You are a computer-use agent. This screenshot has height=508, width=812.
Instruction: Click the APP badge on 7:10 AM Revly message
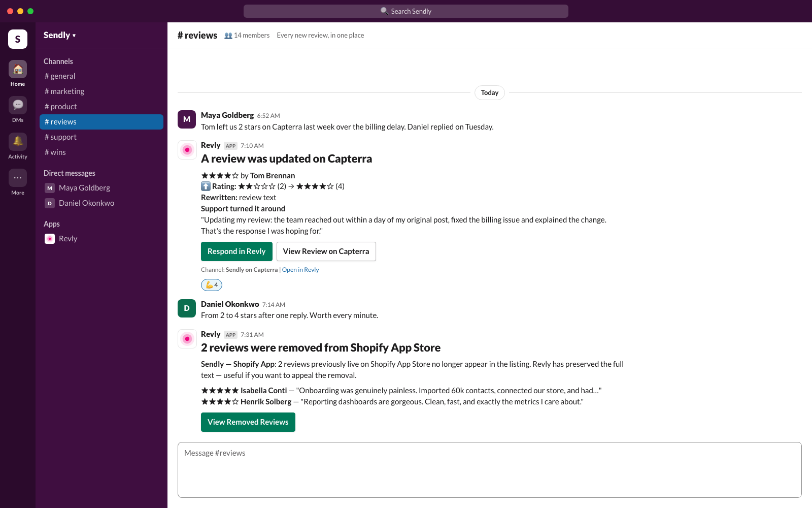(231, 146)
